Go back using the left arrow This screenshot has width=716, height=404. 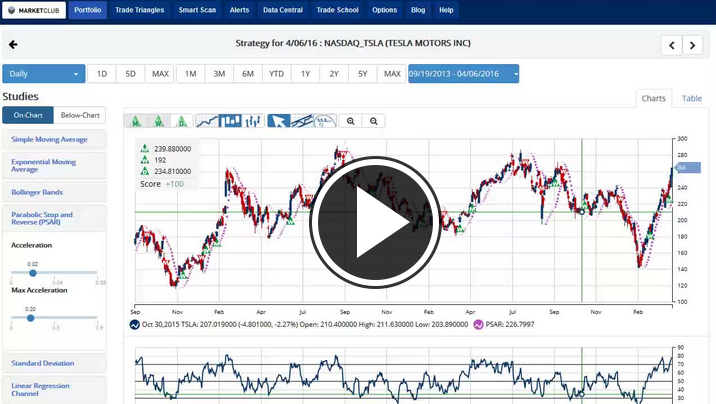13,45
